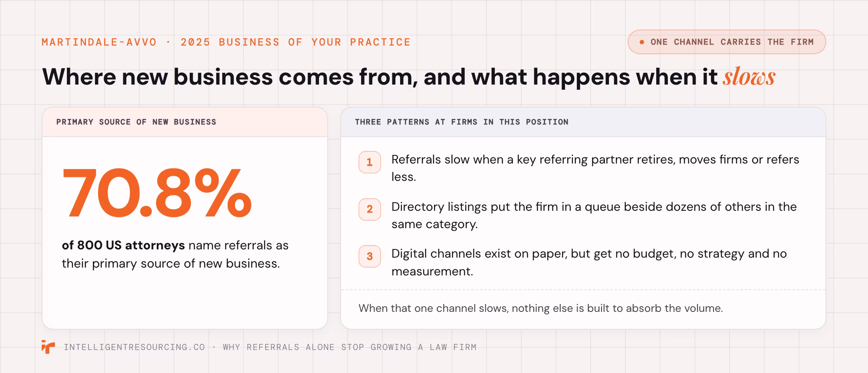868x373 pixels.
Task: Click the numbered badge 3
Action: [x=370, y=256]
